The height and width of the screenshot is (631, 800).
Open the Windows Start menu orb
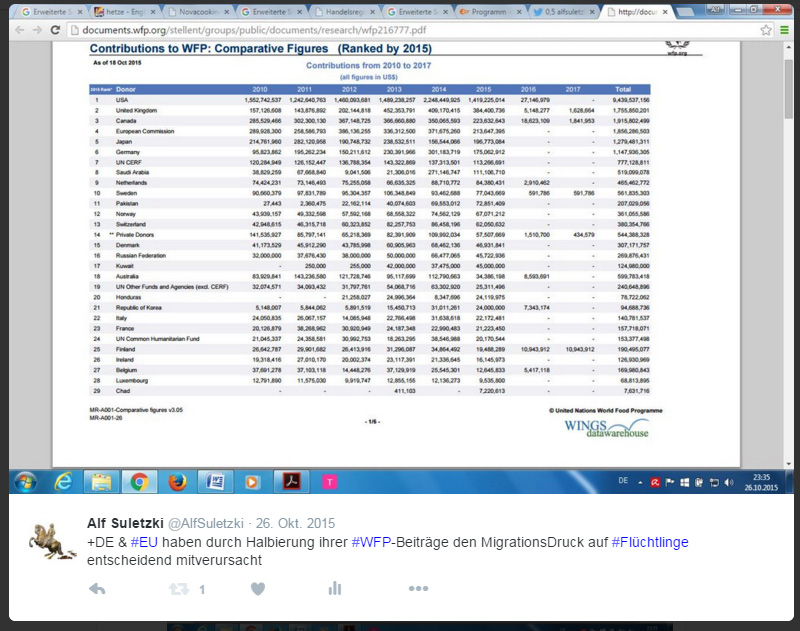coord(26,482)
